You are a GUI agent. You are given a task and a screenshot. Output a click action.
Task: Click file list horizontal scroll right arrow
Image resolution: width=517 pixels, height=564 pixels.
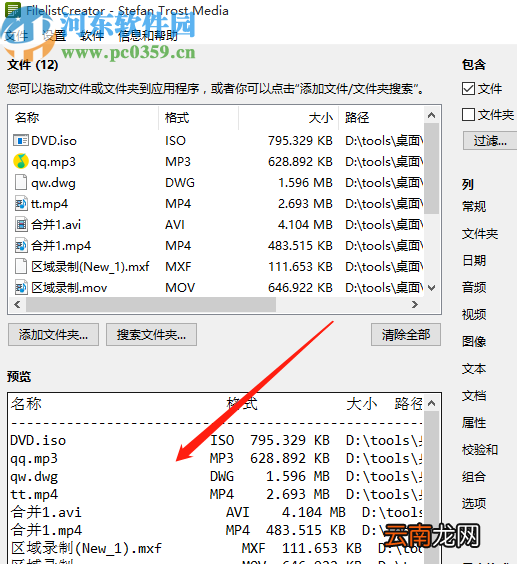point(415,305)
